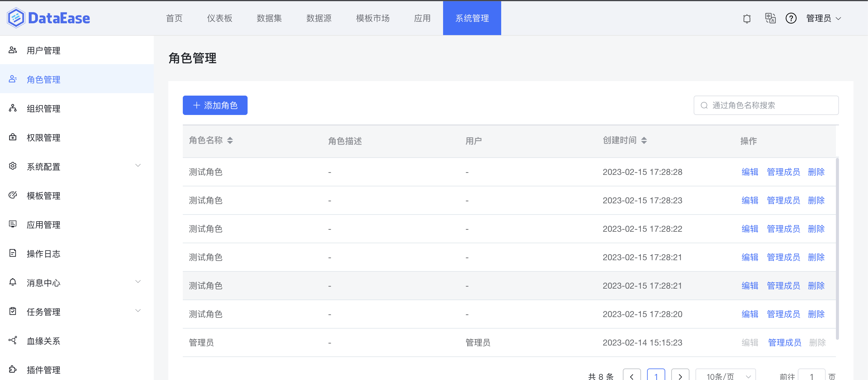
Task: Click the role name search field
Action: 766,105
